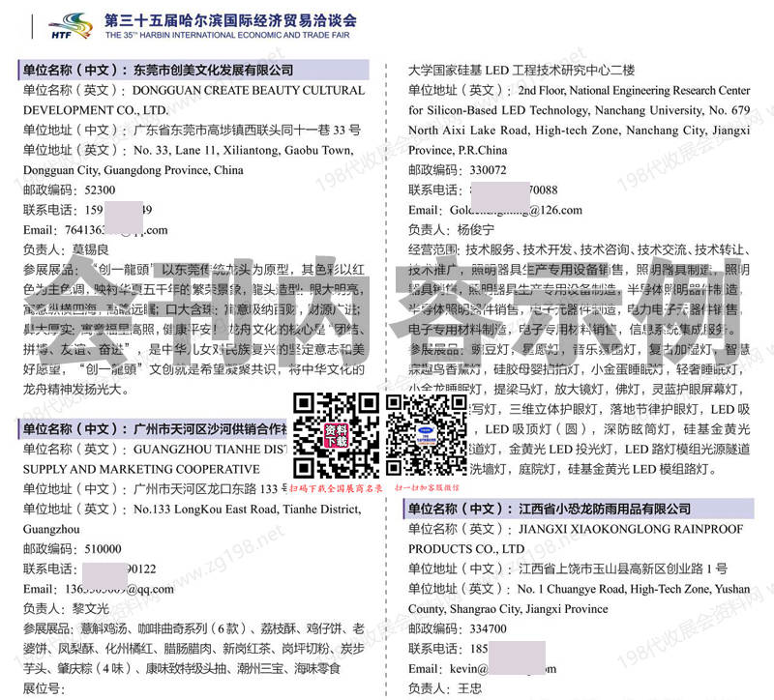Click the line DONGGUAN CREATE BEAUTY CULTURAL
This screenshot has height=700, width=774.
coord(249,90)
